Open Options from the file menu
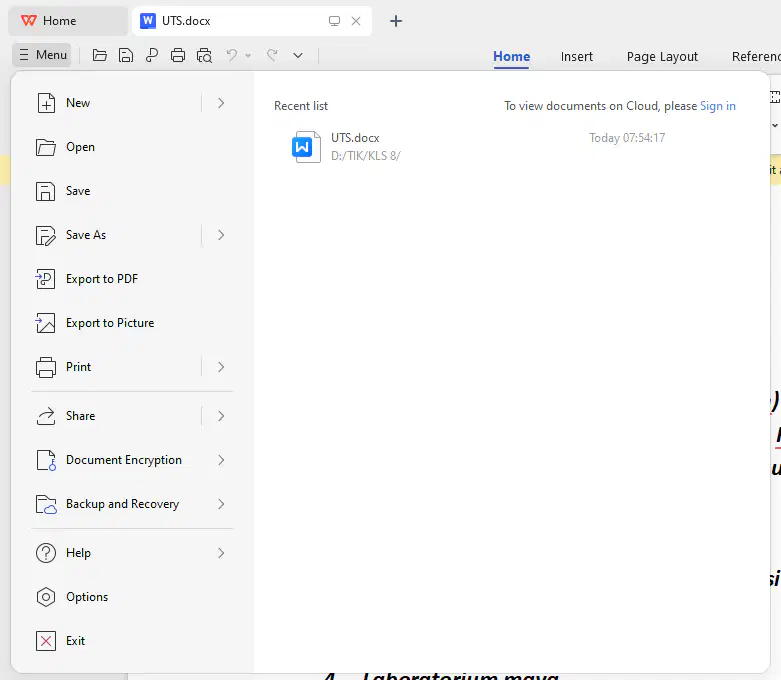 (132, 597)
